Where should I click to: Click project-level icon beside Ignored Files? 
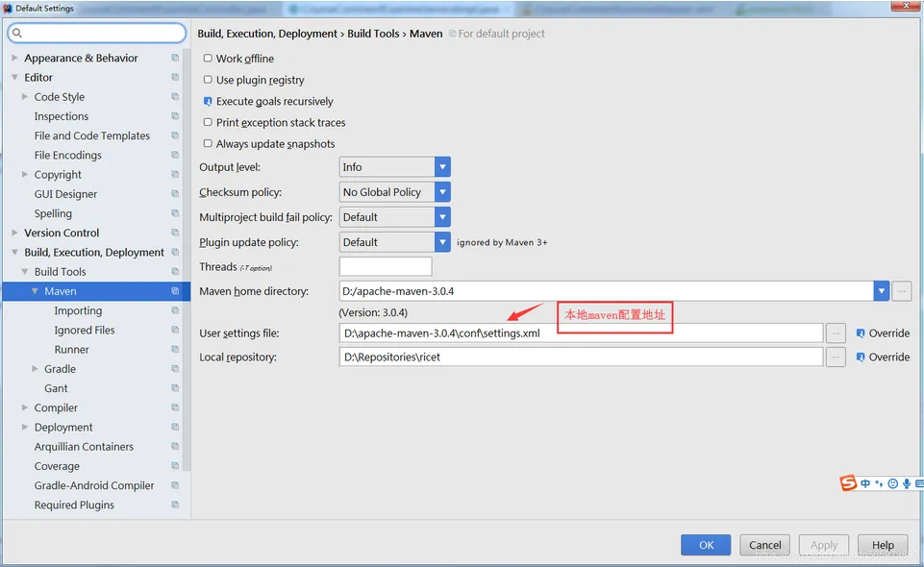[x=175, y=330]
